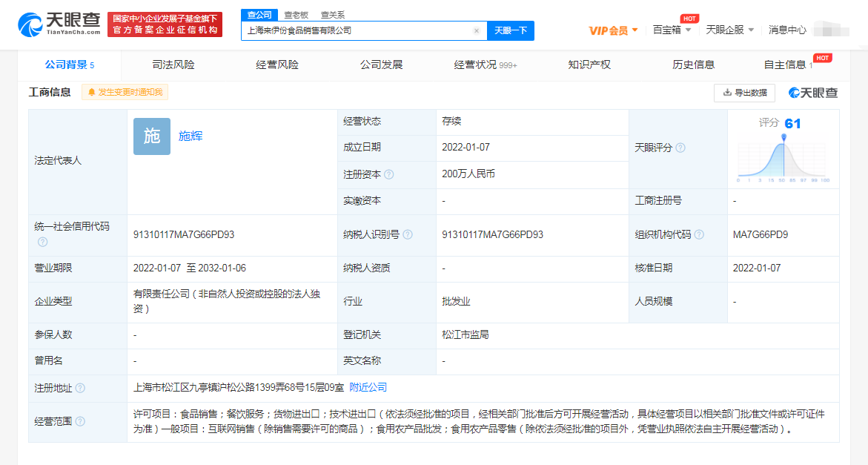The width and height of the screenshot is (868, 465).
Task: Switch to the 经营状况 tab
Action: click(x=486, y=65)
